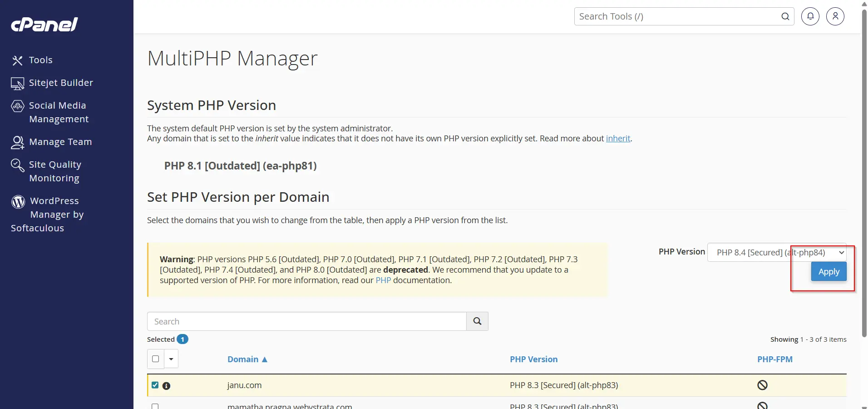This screenshot has height=409, width=868.
Task: Click the Apply button
Action: (x=829, y=271)
